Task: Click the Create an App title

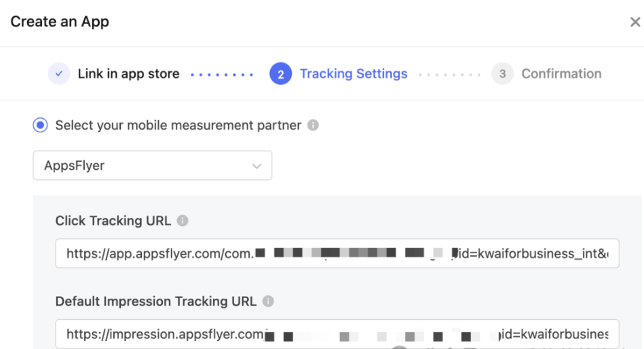Action: [x=60, y=21]
